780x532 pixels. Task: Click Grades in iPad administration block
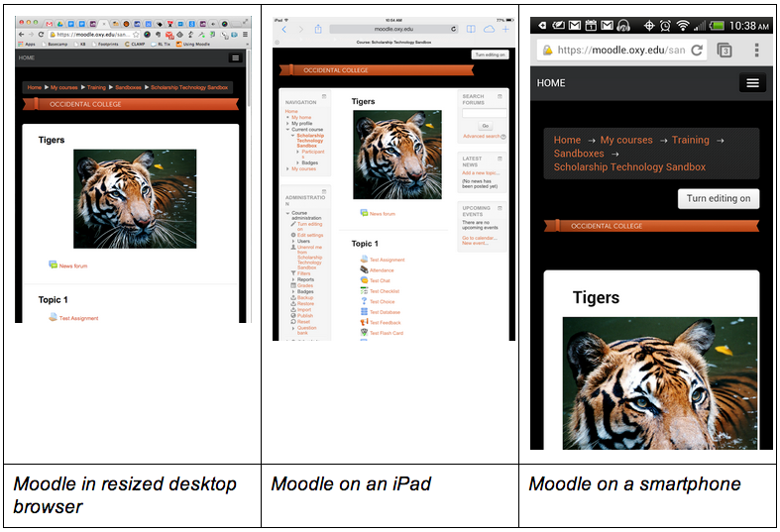305,286
